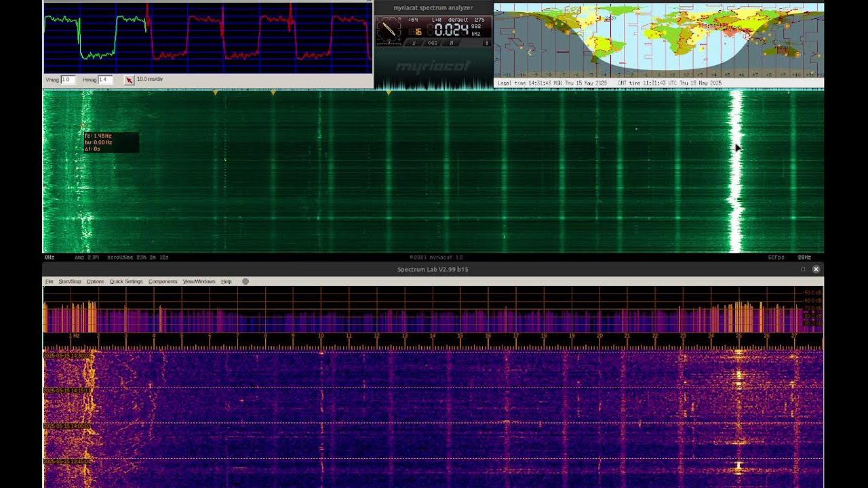Open the File menu in Spectrum Lab

click(x=49, y=281)
